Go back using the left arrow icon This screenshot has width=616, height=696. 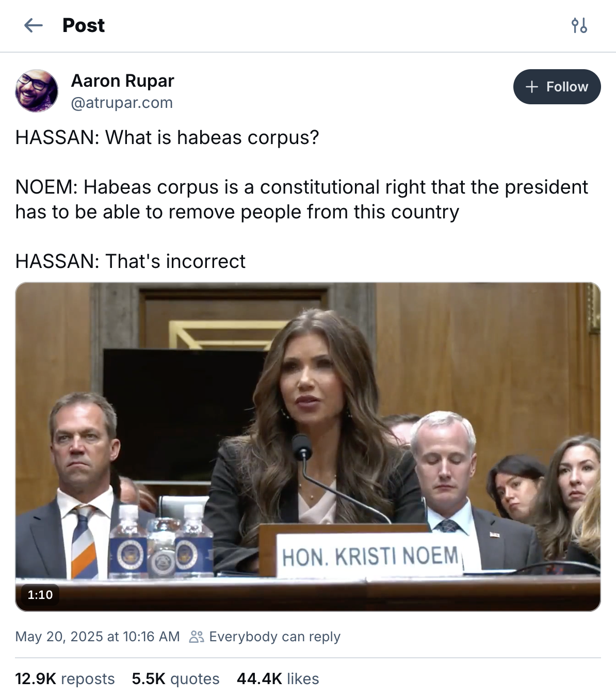point(34,25)
